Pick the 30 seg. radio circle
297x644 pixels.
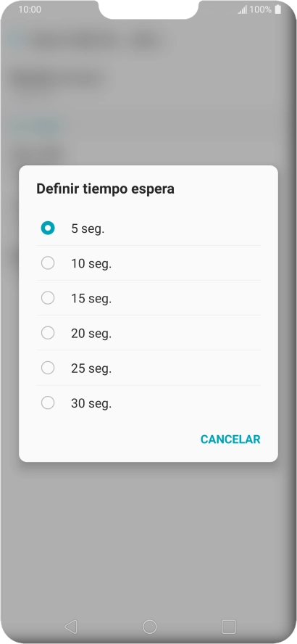point(48,403)
